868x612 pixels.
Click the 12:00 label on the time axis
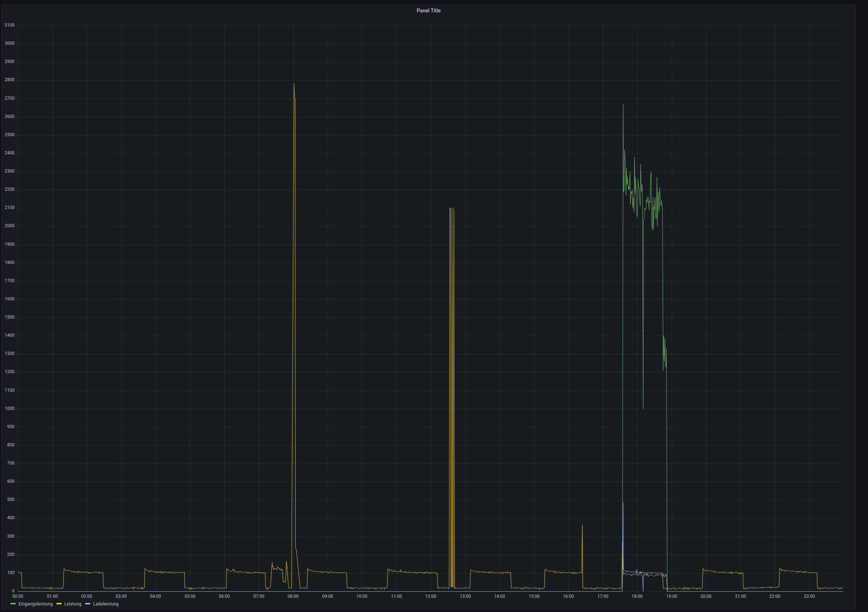coord(431,596)
